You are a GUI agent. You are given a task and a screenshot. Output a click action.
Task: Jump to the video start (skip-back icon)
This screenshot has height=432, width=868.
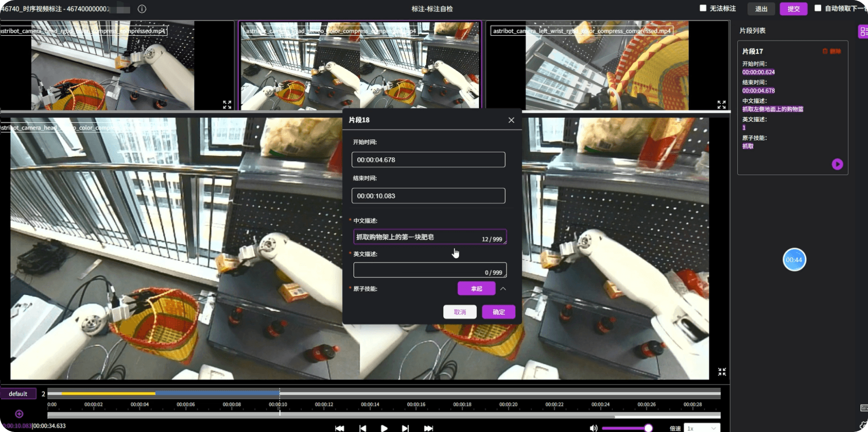(x=339, y=428)
